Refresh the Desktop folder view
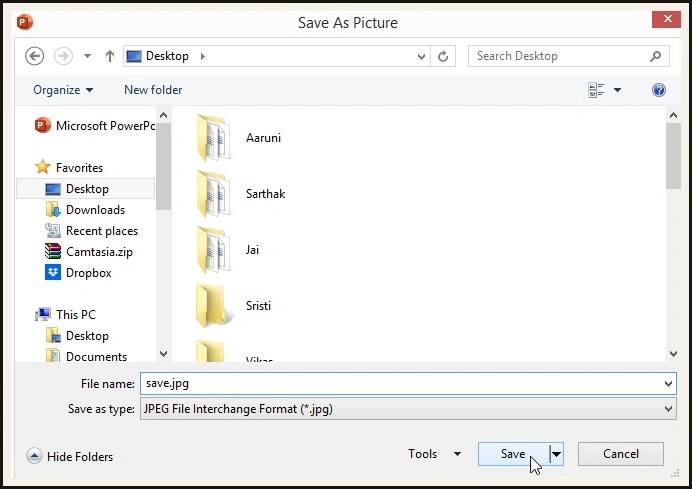The width and height of the screenshot is (692, 489). tap(443, 56)
